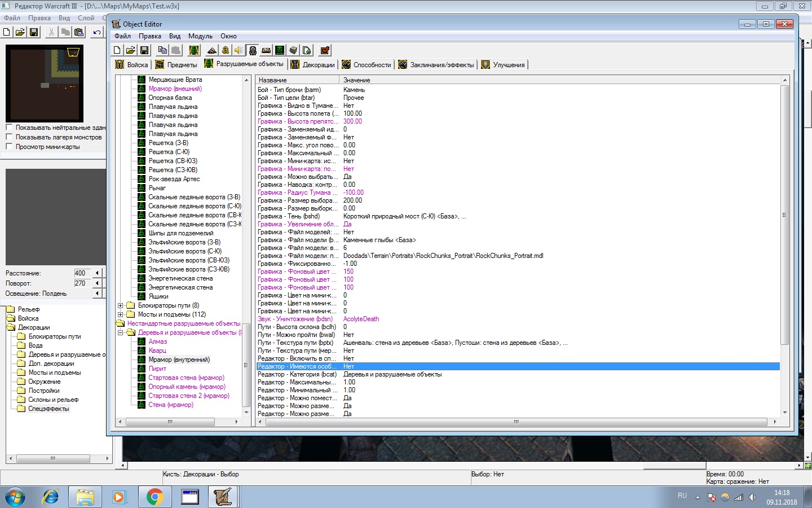This screenshot has width=812, height=508.
Task: Click the tree icon in Object Editor toolbar
Action: pyautogui.click(x=194, y=50)
